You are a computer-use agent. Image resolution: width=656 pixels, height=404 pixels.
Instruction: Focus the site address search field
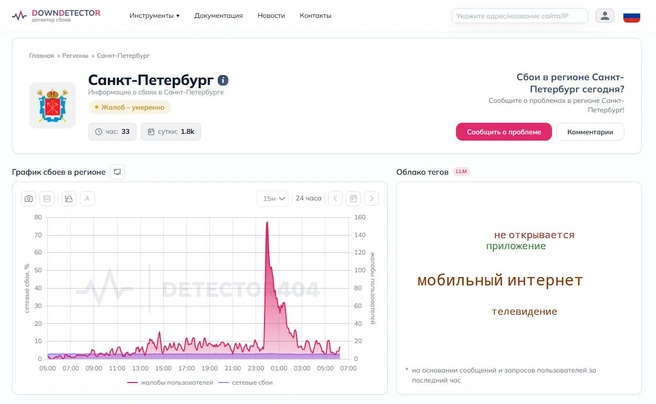coord(520,16)
